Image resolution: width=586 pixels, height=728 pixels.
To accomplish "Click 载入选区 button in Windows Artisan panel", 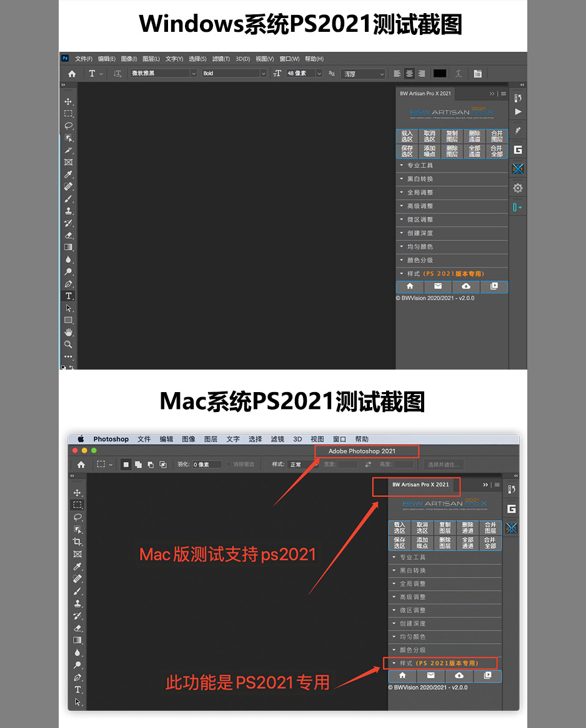I will [407, 136].
